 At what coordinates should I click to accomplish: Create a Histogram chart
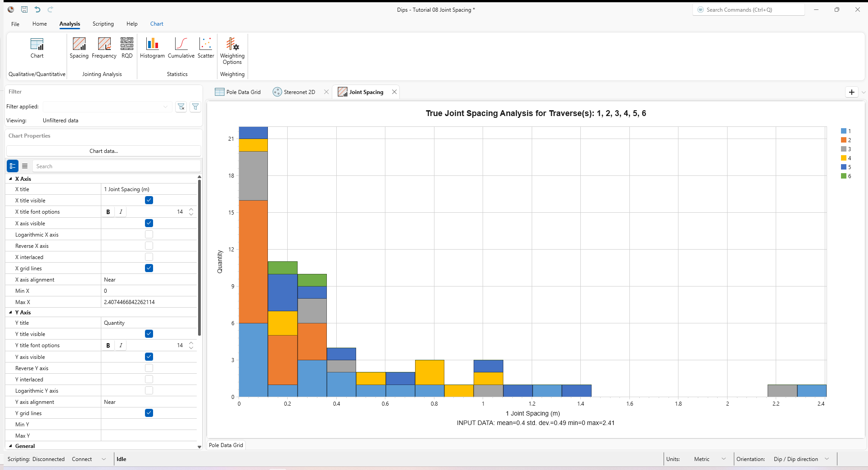click(152, 48)
